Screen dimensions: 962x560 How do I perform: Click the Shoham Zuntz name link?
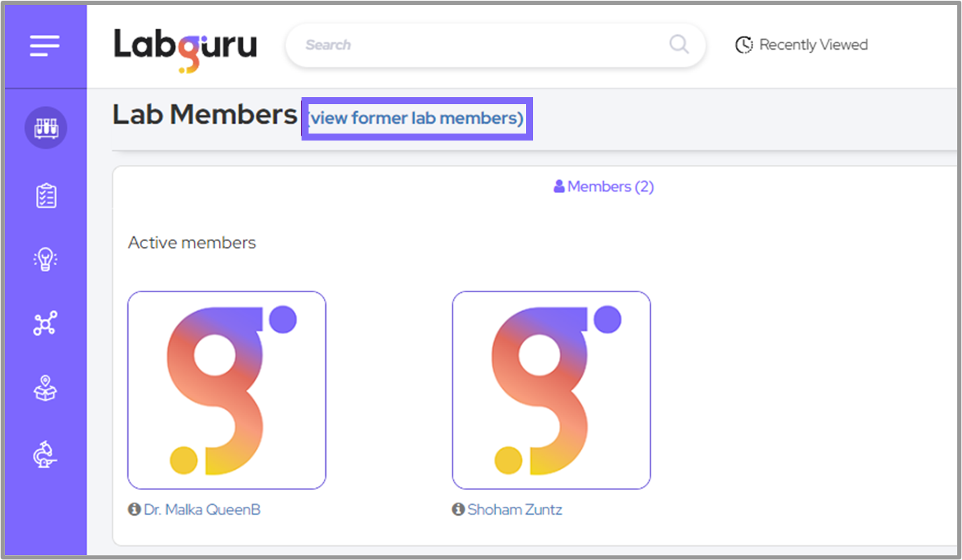point(515,510)
